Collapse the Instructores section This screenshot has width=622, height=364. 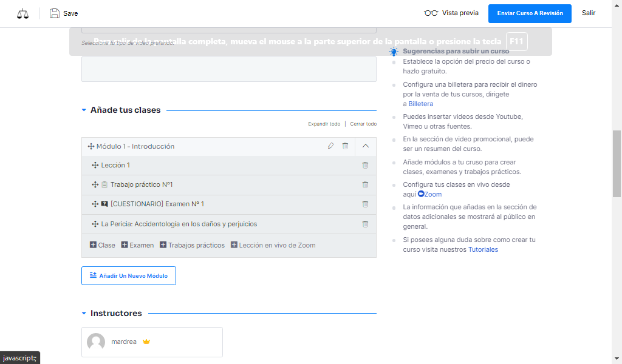tap(84, 313)
